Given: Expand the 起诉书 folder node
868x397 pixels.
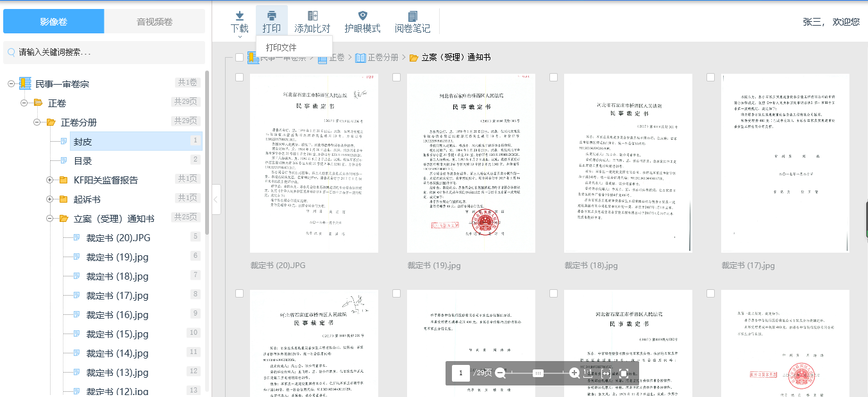Looking at the screenshot, I should click(49, 199).
